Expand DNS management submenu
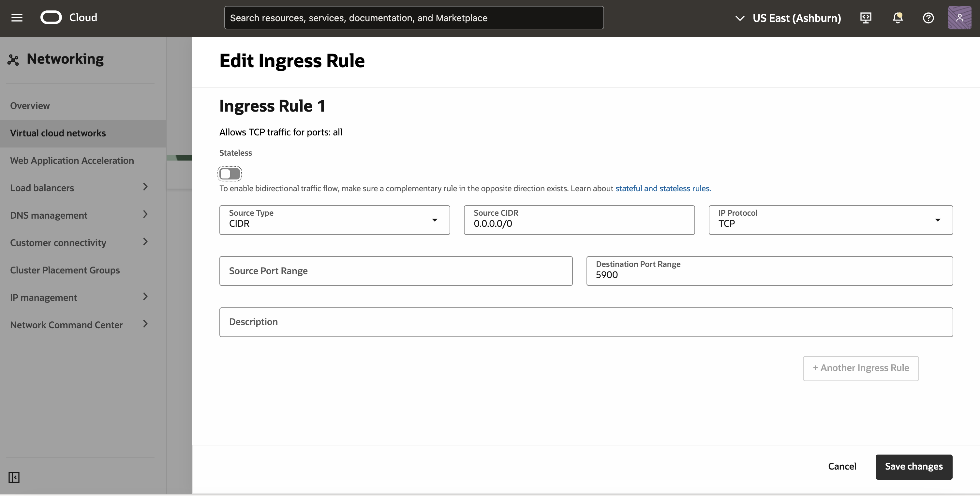980x496 pixels. pyautogui.click(x=145, y=214)
